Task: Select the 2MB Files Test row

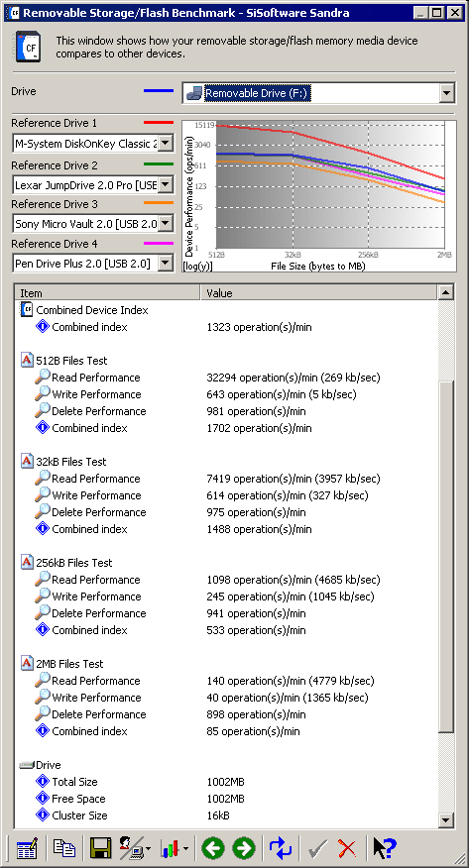Action: (x=226, y=663)
